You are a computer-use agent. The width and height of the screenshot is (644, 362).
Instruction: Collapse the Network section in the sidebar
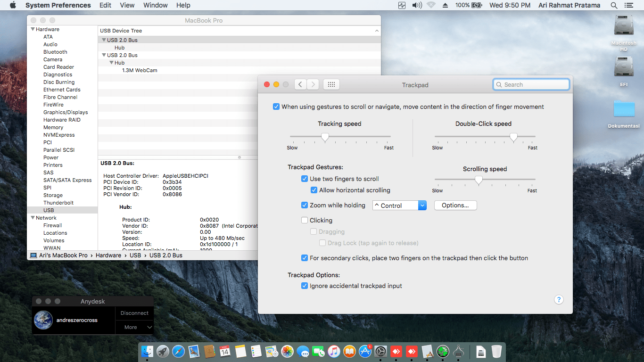[x=33, y=218]
